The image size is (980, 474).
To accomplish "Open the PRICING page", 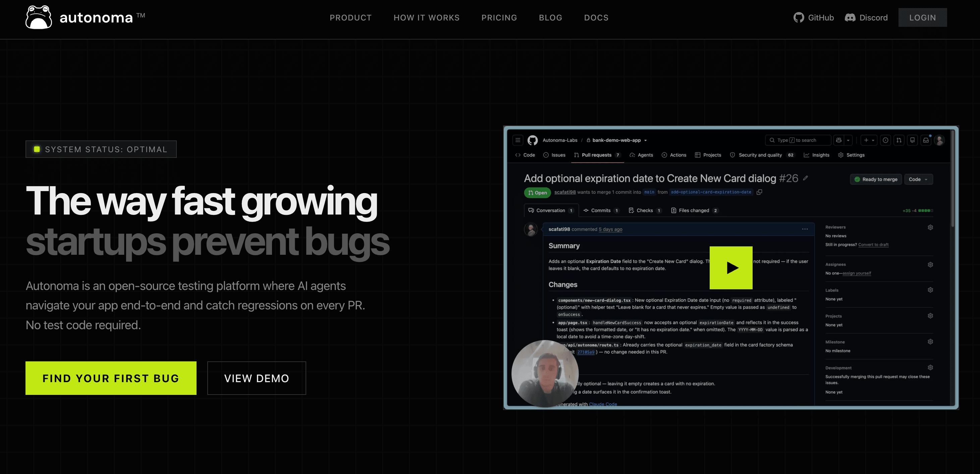I will pyautogui.click(x=499, y=17).
